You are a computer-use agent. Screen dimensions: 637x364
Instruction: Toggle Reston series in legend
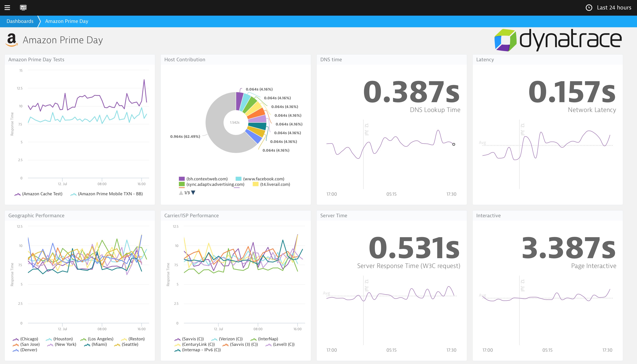[133, 339]
